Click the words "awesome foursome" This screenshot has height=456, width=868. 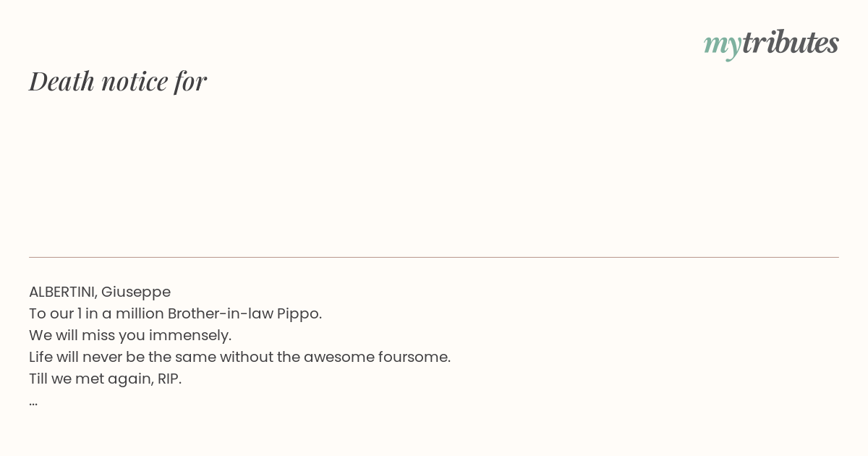pyautogui.click(x=376, y=357)
